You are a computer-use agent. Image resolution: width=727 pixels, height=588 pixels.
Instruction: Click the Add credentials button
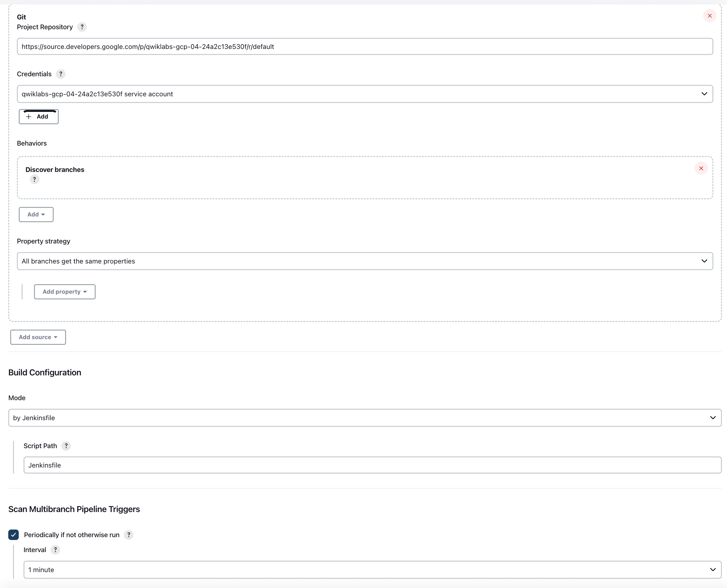point(38,117)
